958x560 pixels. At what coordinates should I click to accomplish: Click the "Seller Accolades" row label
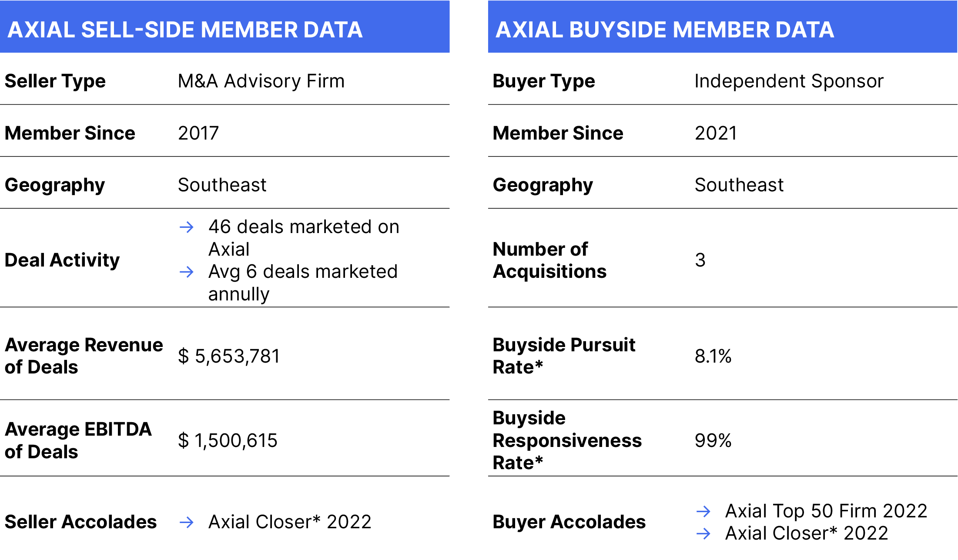[x=80, y=522]
